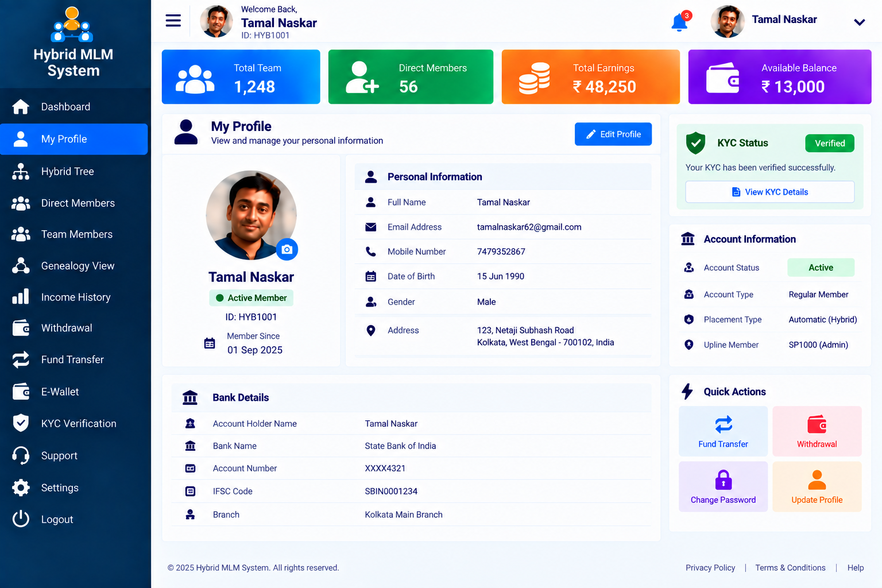Screen dimensions: 882x588
Task: Click the camera icon on profile photo
Action: [287, 249]
